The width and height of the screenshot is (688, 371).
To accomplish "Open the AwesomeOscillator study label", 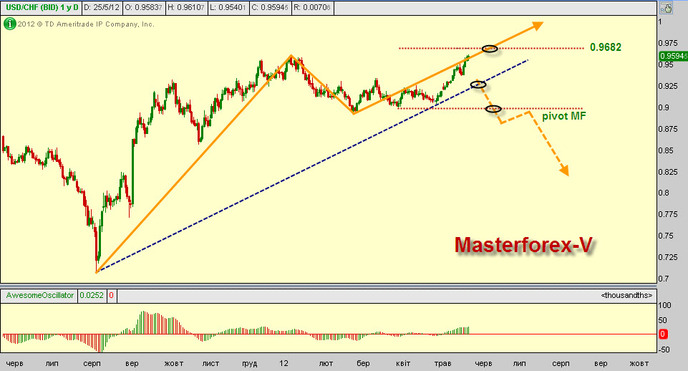I will pos(39,296).
